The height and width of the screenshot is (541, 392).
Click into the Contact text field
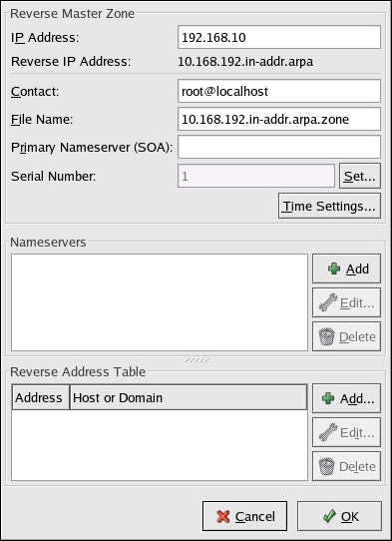click(x=279, y=91)
